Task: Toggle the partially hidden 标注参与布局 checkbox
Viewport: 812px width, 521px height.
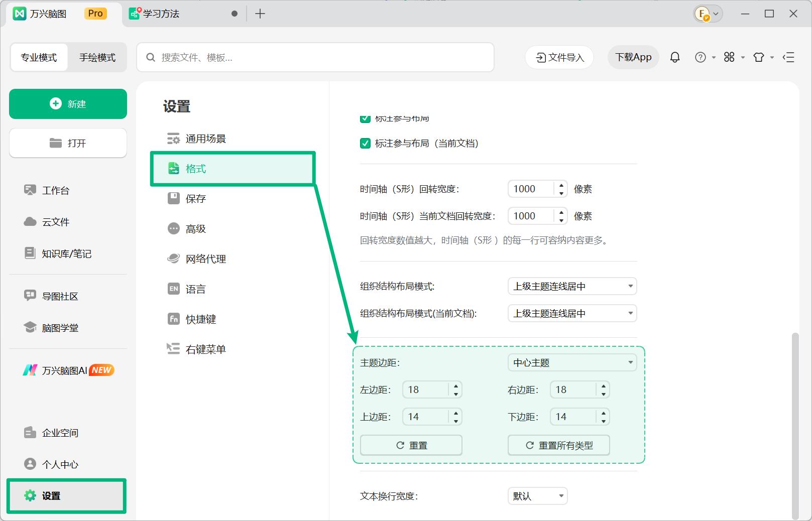Action: click(x=366, y=119)
